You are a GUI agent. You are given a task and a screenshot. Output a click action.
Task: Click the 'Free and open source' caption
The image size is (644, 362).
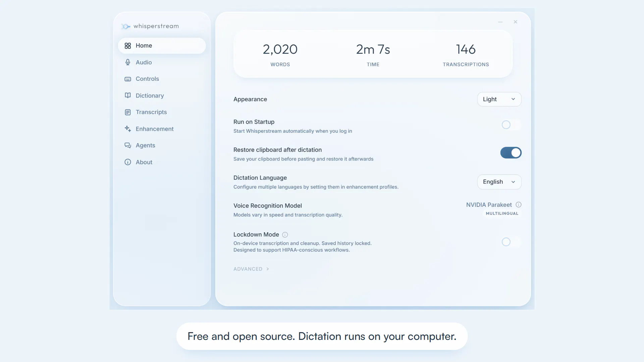tap(322, 337)
